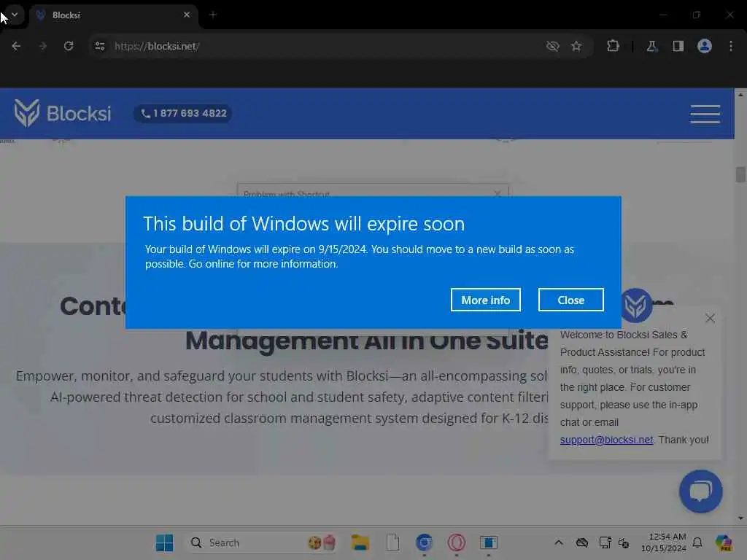The image size is (747, 560).
Task: Open the browser profile avatar
Action: pos(705,46)
